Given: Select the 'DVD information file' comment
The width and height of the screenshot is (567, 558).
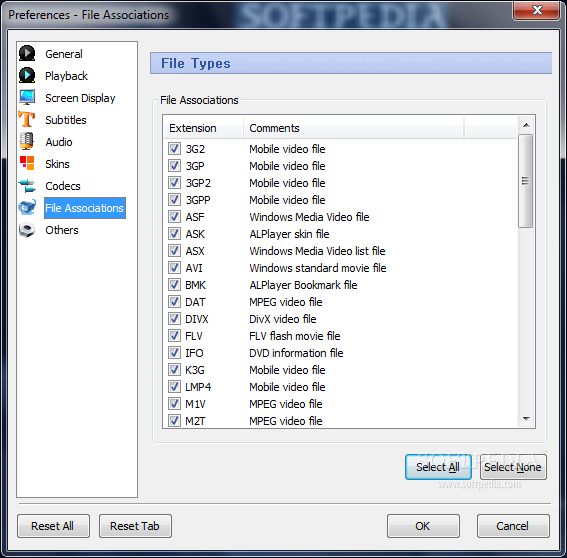Looking at the screenshot, I should coord(296,353).
